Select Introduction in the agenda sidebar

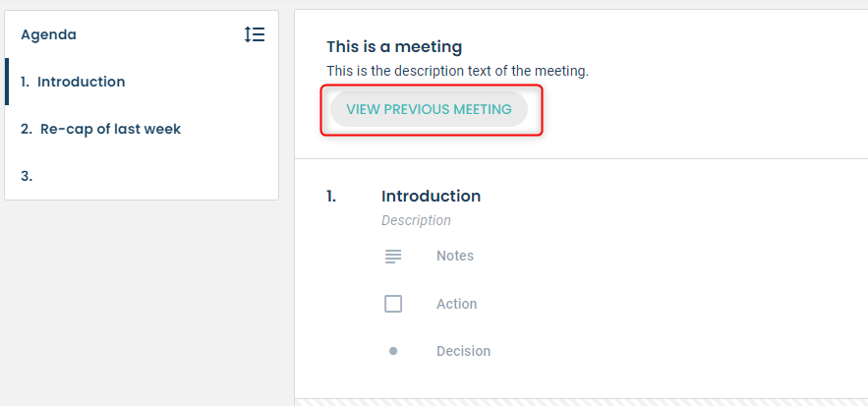pyautogui.click(x=73, y=82)
